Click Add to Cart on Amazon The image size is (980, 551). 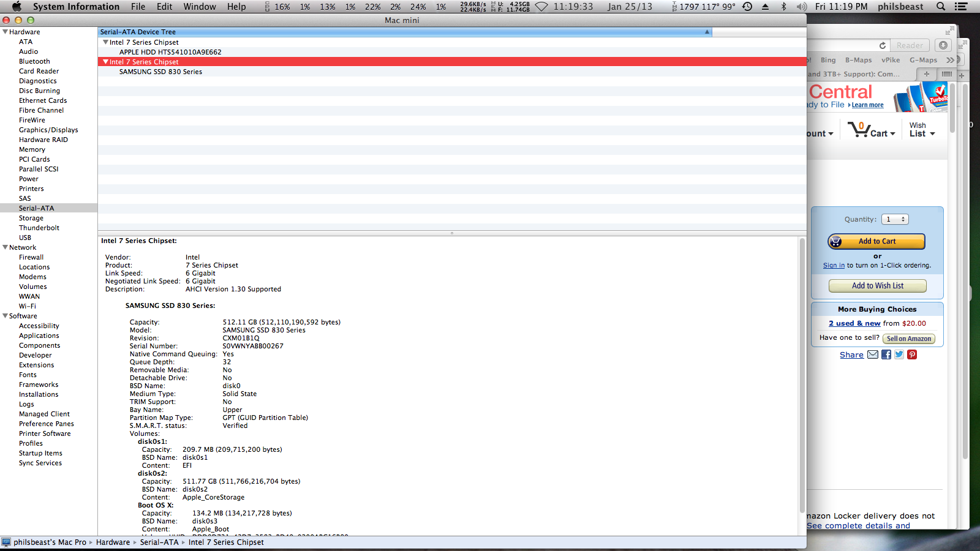tap(876, 241)
